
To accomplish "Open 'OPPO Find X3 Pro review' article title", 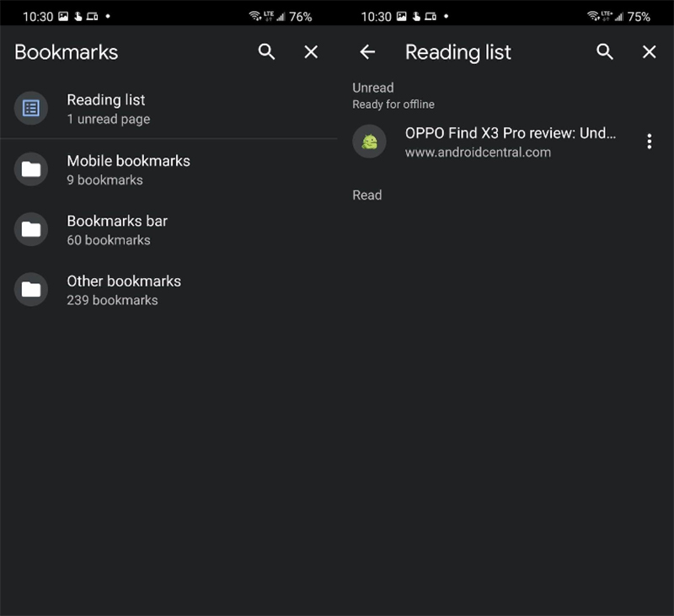I will pos(511,133).
